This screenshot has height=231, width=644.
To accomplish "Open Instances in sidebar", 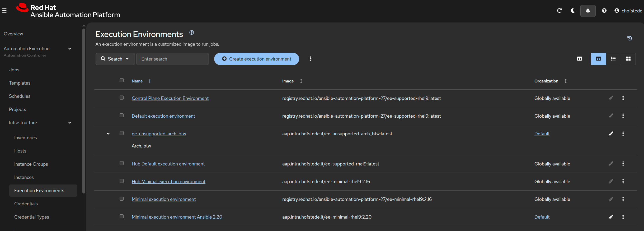I will [24, 177].
